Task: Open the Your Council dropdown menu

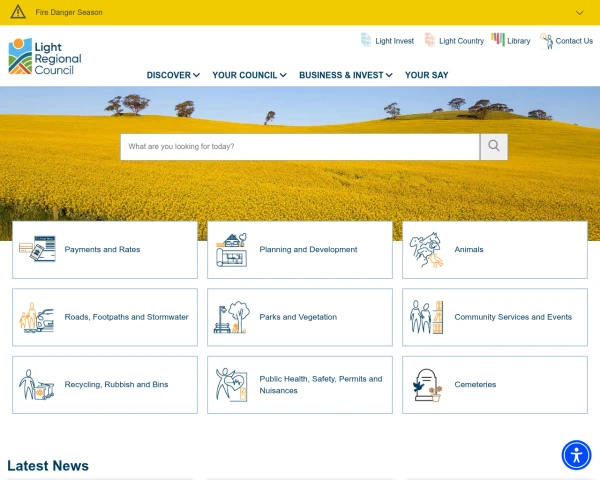Action: point(249,75)
